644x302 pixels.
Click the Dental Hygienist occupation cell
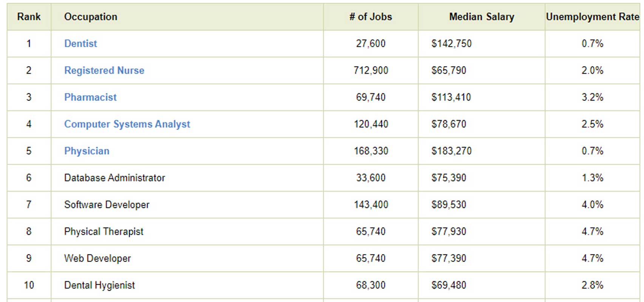99,285
